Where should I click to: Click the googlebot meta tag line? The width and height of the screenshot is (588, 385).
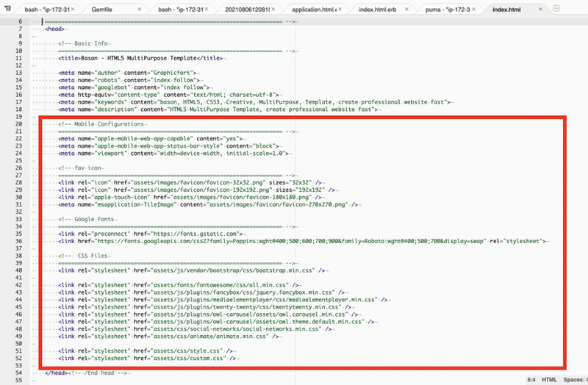point(134,87)
